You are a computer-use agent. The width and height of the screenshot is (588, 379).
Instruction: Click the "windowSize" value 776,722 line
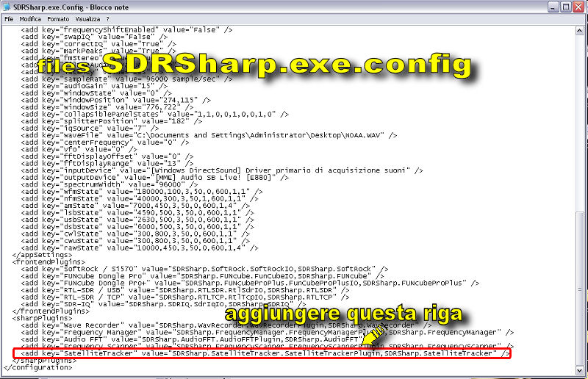107,107
